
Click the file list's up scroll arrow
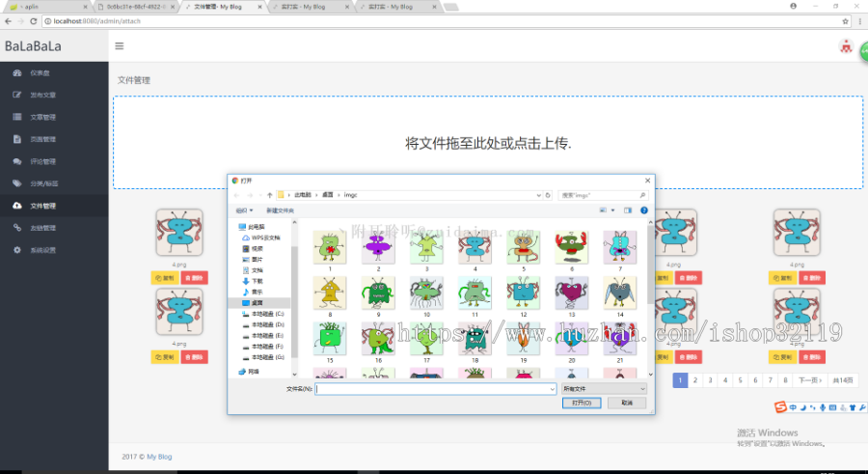point(650,222)
